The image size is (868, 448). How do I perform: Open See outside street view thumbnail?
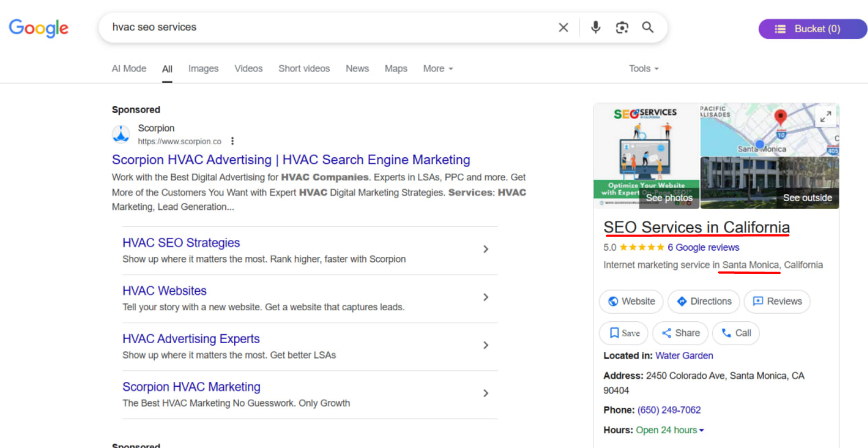tap(770, 183)
